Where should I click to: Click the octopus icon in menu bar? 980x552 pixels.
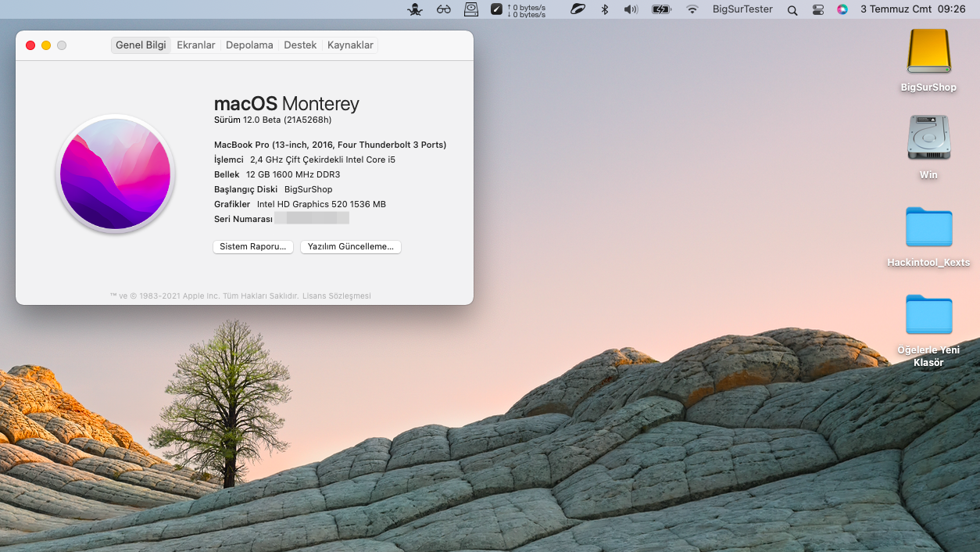(415, 9)
